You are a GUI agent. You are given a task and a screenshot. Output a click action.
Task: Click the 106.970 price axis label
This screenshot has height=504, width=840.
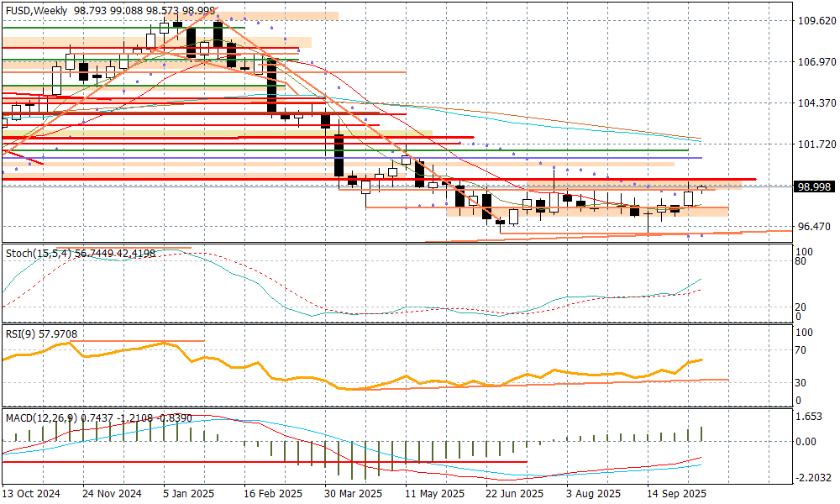click(813, 62)
